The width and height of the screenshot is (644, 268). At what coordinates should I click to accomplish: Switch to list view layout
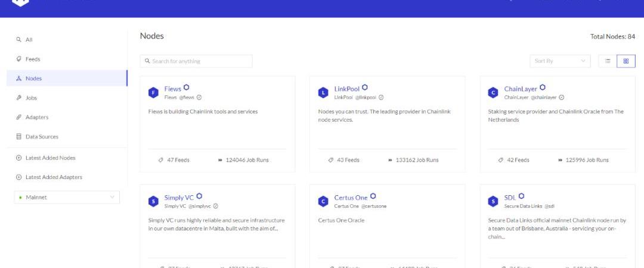point(608,61)
